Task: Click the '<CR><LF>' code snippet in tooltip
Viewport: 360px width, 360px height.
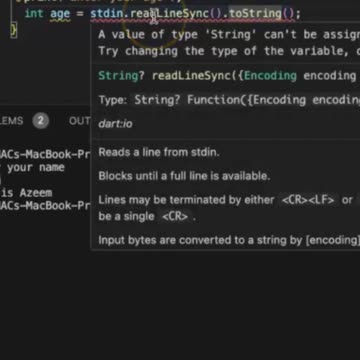Action: point(308,200)
